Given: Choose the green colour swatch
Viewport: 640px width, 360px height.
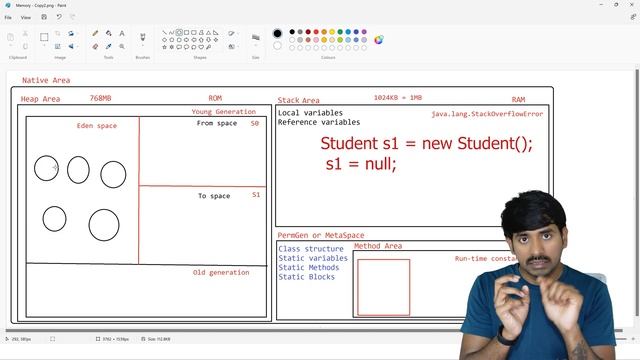Looking at the screenshot, I should pyautogui.click(x=340, y=32).
